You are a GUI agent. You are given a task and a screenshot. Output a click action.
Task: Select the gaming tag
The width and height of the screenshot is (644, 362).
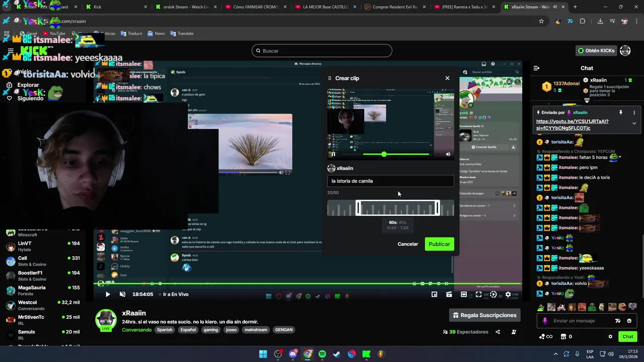tap(211, 330)
